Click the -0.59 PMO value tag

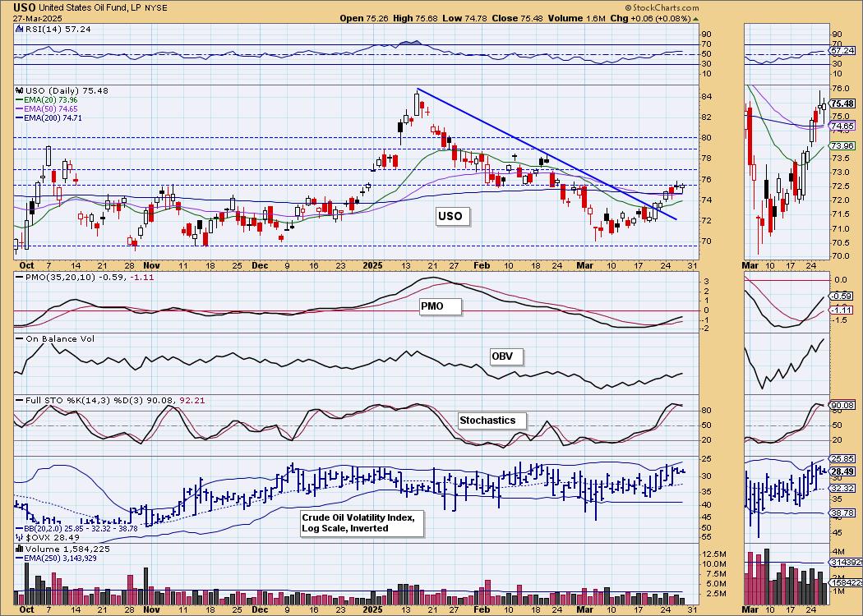point(842,296)
